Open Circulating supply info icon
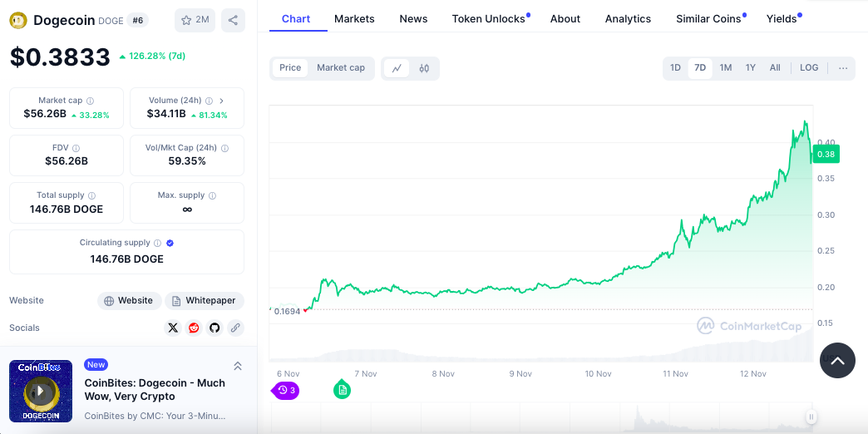This screenshot has width=868, height=434. (158, 243)
